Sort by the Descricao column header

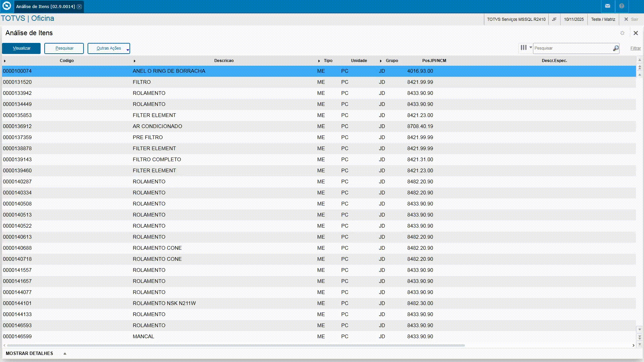[x=224, y=61]
